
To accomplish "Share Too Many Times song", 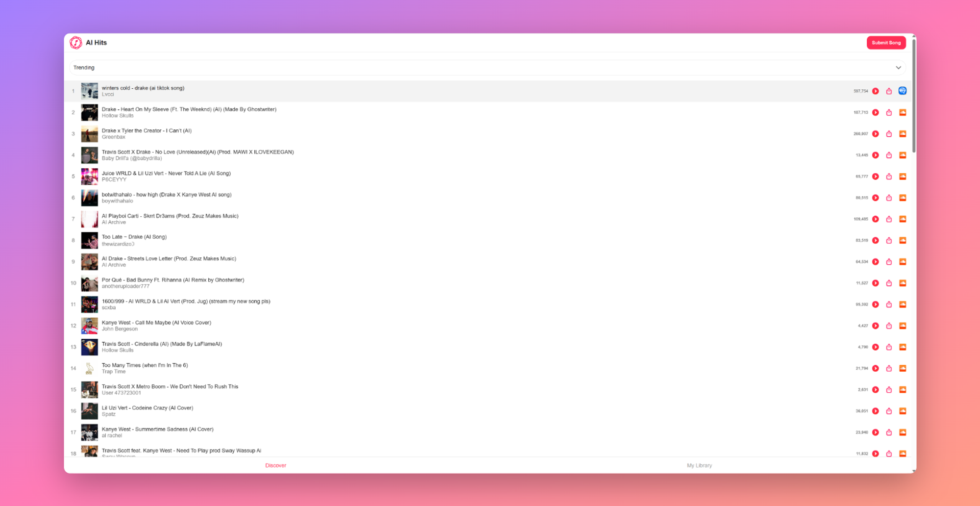I will pyautogui.click(x=889, y=369).
